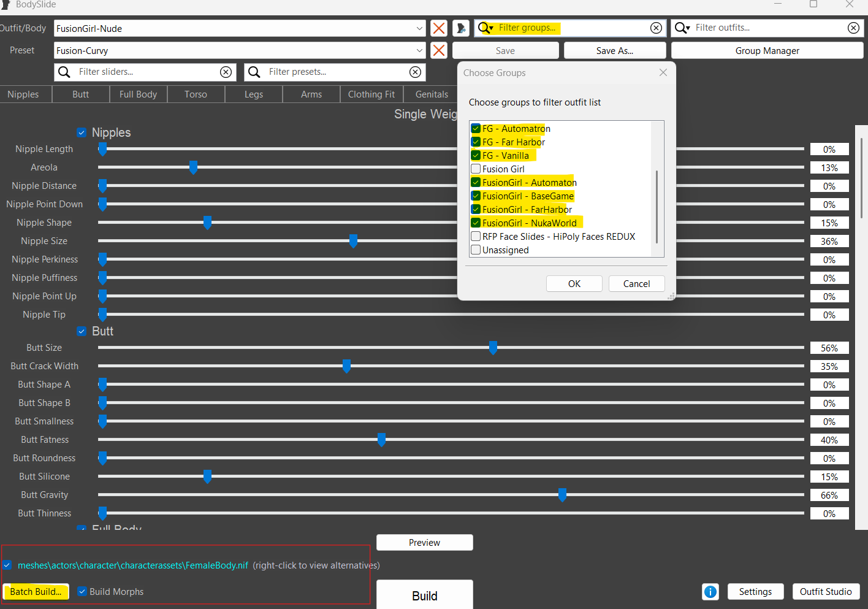
Task: Click the Nipple Size slider handle
Action: tap(353, 241)
